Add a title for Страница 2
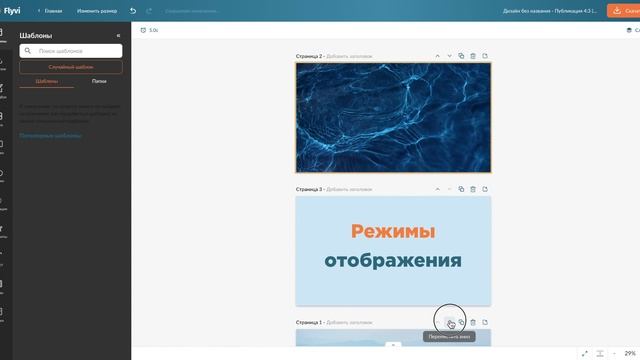The image size is (640, 360). pos(349,56)
